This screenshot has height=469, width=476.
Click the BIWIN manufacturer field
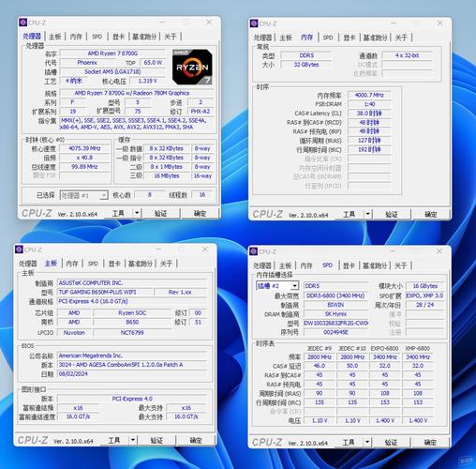click(x=335, y=305)
